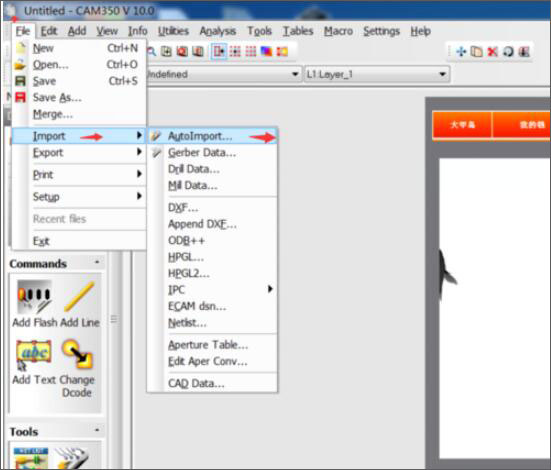Choose Merge from File menu
The image size is (551, 470).
(x=79, y=114)
